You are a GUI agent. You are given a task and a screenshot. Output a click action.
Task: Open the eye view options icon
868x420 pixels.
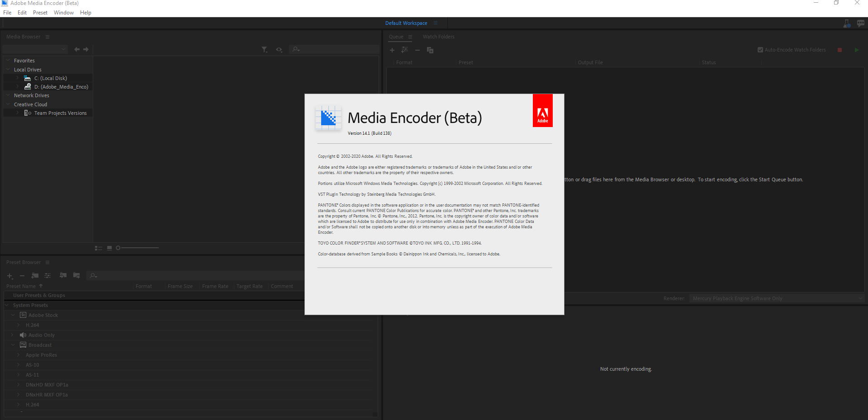[x=279, y=50]
